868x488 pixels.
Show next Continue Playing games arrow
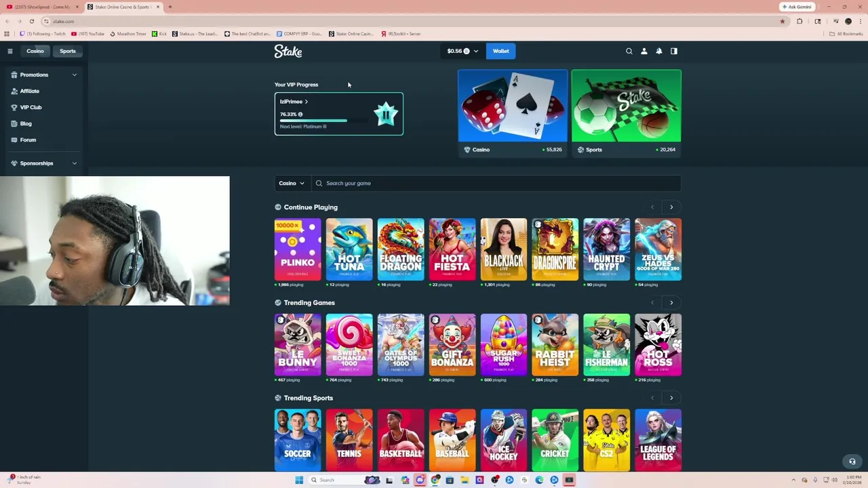point(671,207)
